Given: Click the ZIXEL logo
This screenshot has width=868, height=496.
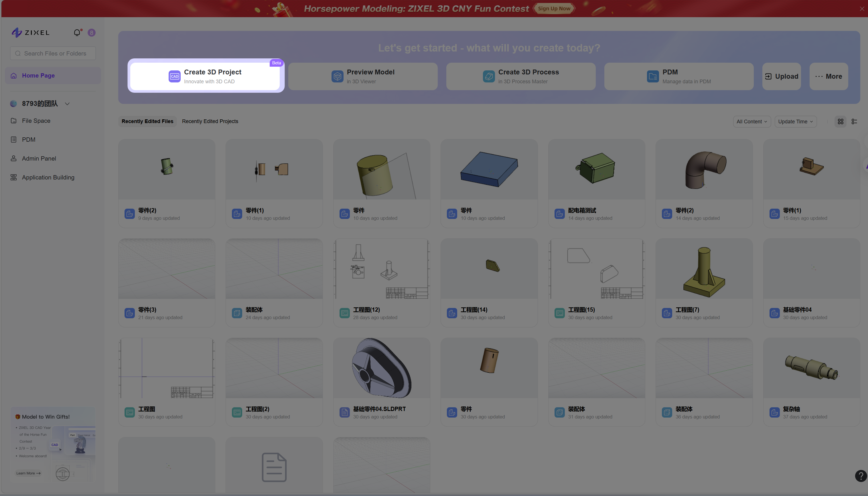Looking at the screenshot, I should coord(30,33).
